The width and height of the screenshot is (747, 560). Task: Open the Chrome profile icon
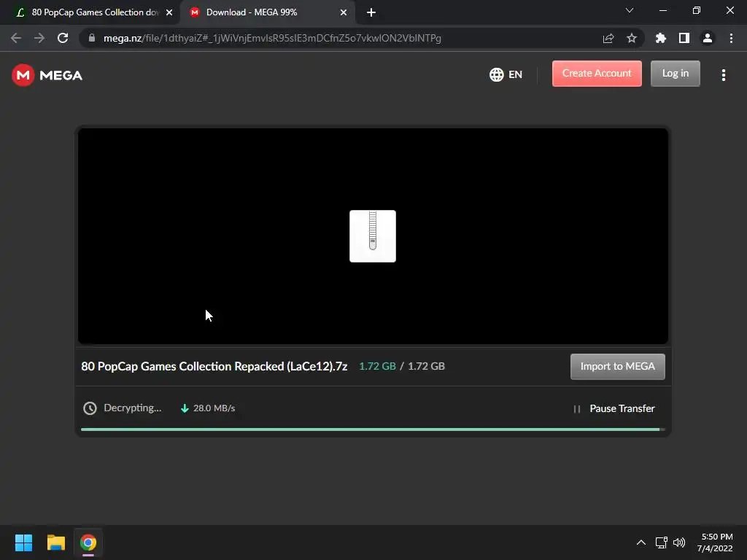point(708,38)
